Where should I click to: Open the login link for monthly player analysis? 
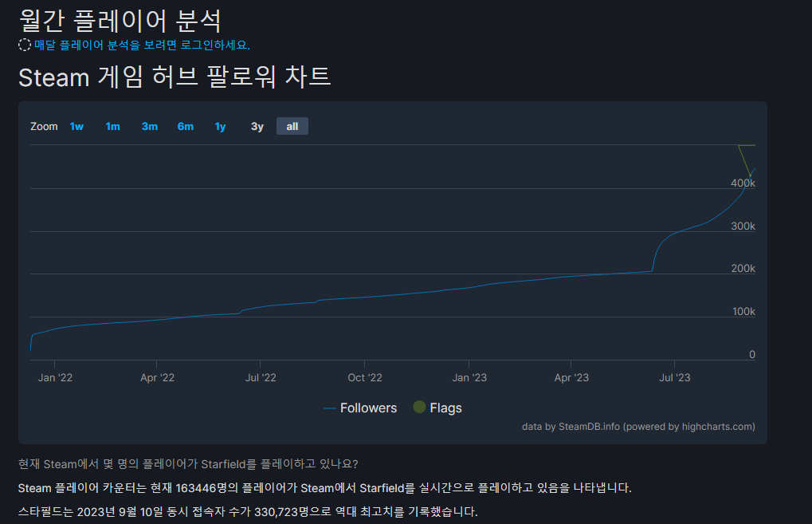pyautogui.click(x=142, y=45)
